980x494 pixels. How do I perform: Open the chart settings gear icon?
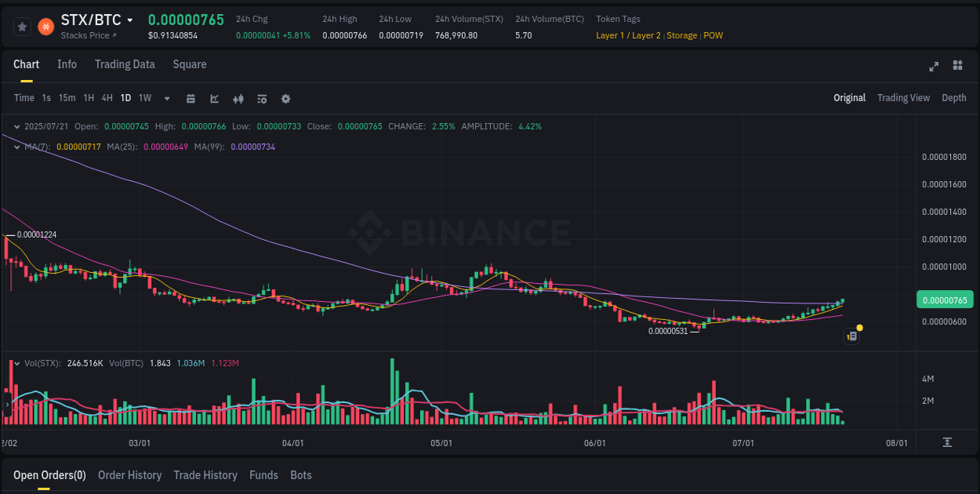click(285, 99)
